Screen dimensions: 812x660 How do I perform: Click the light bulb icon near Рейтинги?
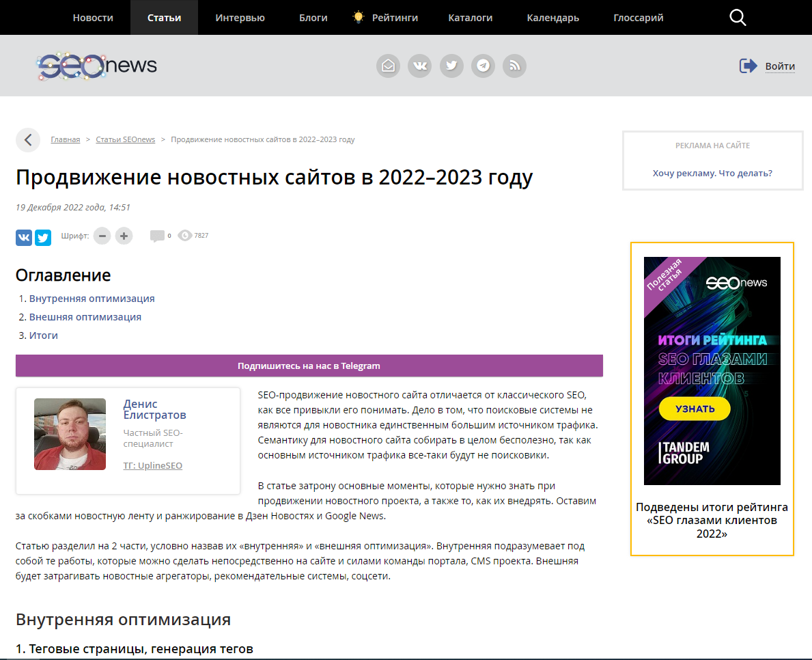click(x=358, y=17)
